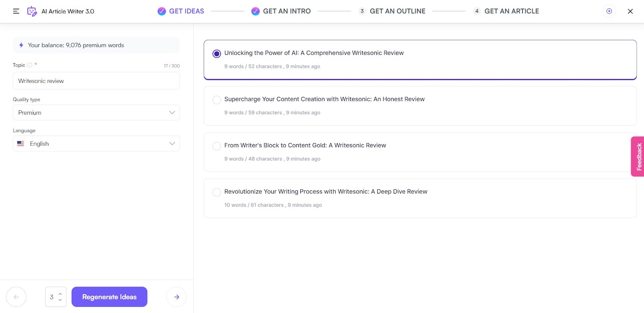The image size is (644, 313).
Task: Open the hamburger menu icon
Action: [x=16, y=11]
